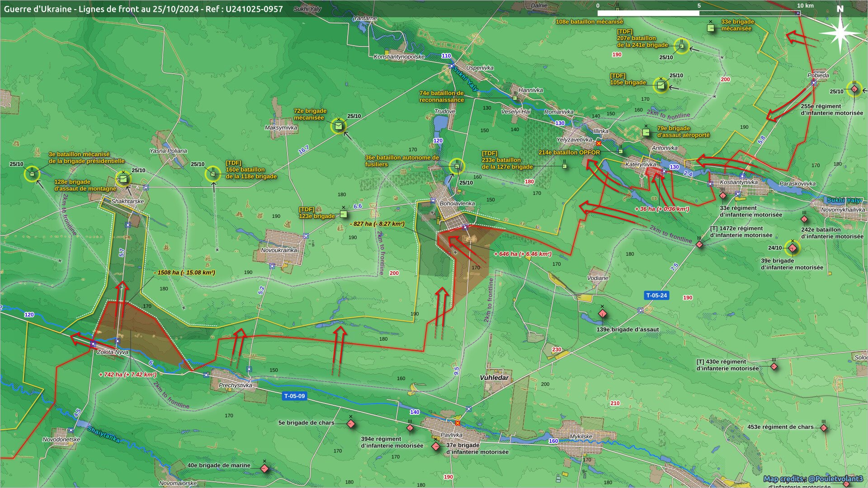
Task: Click the Zolota Nyva village label
Action: point(113,352)
